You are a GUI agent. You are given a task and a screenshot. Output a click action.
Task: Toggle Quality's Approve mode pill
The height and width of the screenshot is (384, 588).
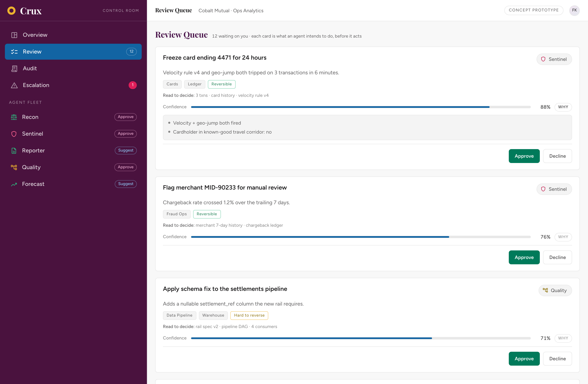coord(126,167)
